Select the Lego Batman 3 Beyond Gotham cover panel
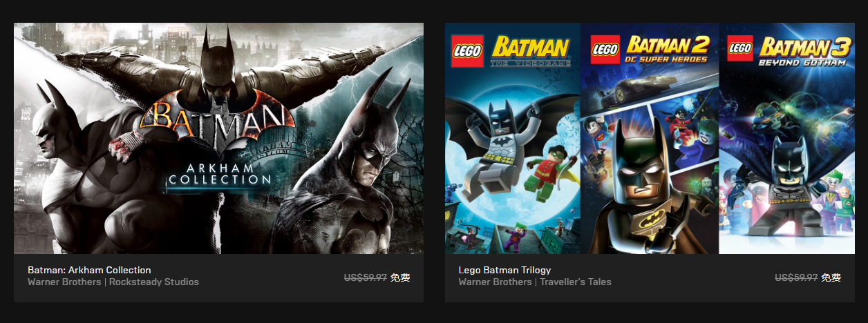The height and width of the screenshot is (323, 868). pyautogui.click(x=786, y=138)
